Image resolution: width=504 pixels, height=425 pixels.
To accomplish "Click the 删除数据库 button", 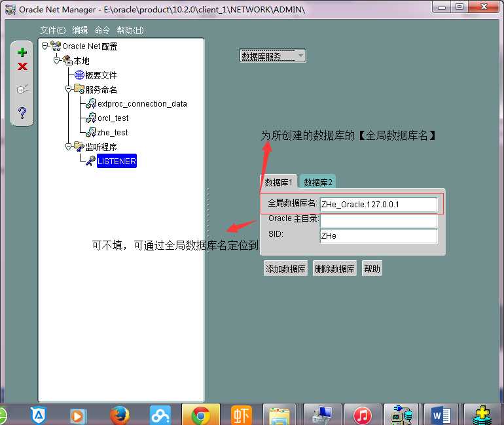I will [334, 268].
